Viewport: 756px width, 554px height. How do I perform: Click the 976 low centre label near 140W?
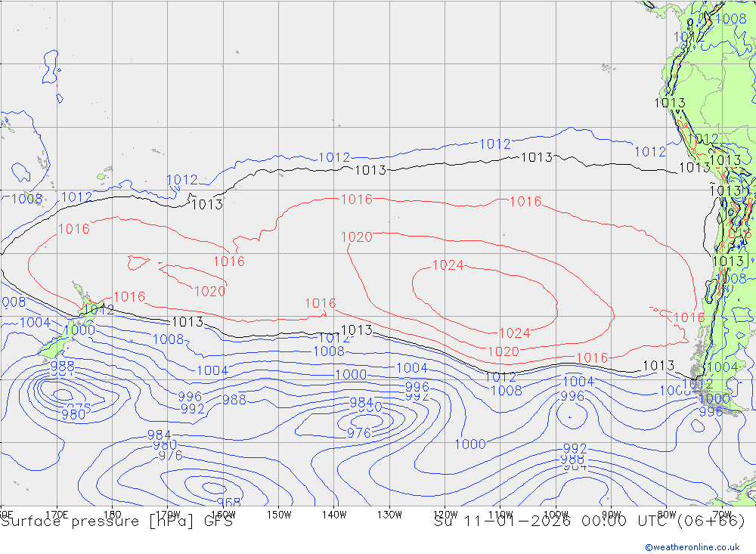tap(358, 433)
